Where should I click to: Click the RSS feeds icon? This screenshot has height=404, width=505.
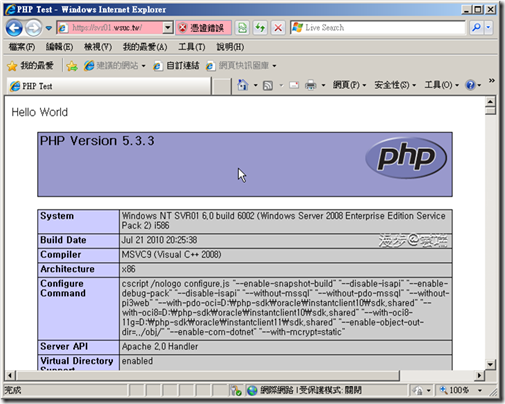click(268, 86)
